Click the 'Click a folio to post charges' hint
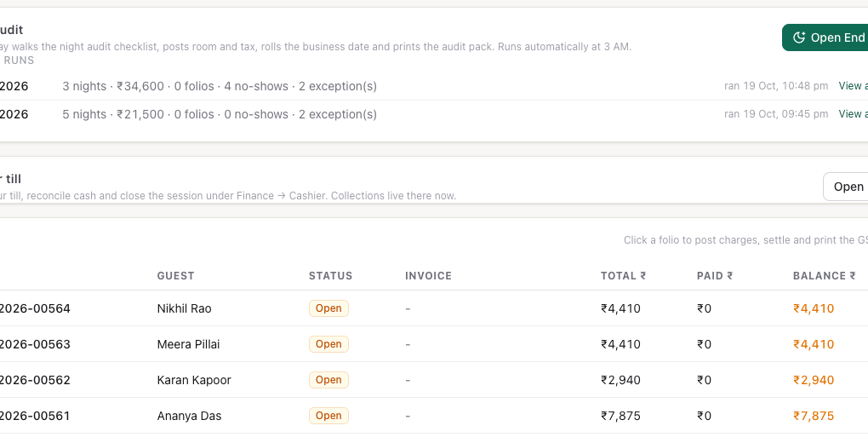The height and width of the screenshot is (443, 868). click(x=745, y=240)
